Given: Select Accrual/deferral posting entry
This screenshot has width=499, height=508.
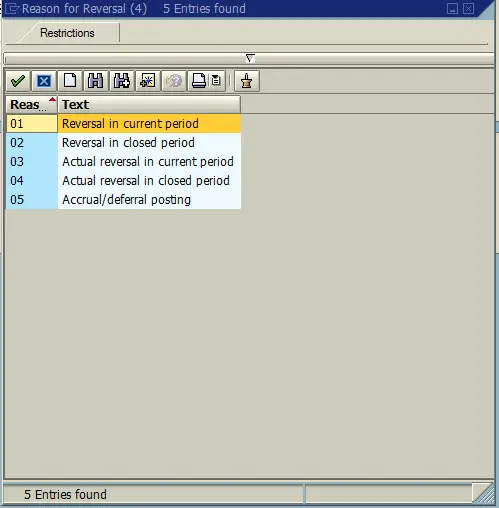Looking at the screenshot, I should point(123,200).
